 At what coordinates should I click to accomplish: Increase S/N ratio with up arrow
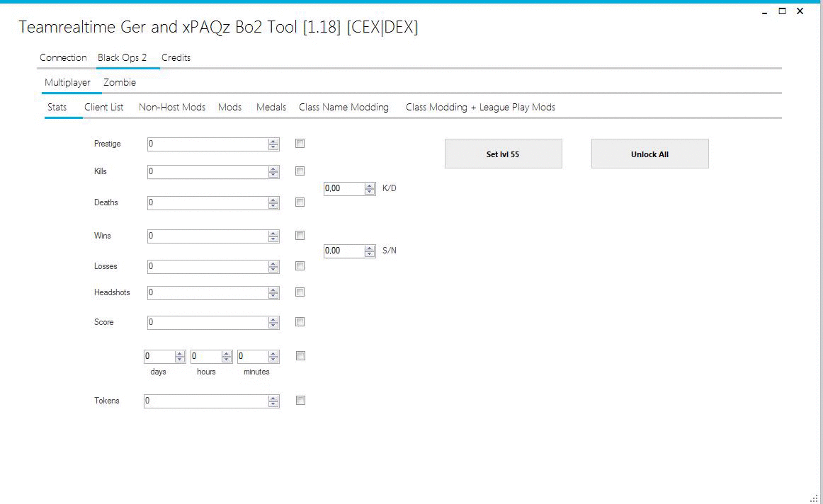370,248
